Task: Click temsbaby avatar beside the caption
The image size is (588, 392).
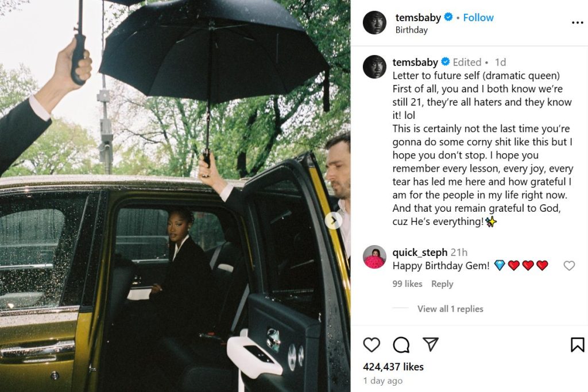Action: (x=374, y=67)
